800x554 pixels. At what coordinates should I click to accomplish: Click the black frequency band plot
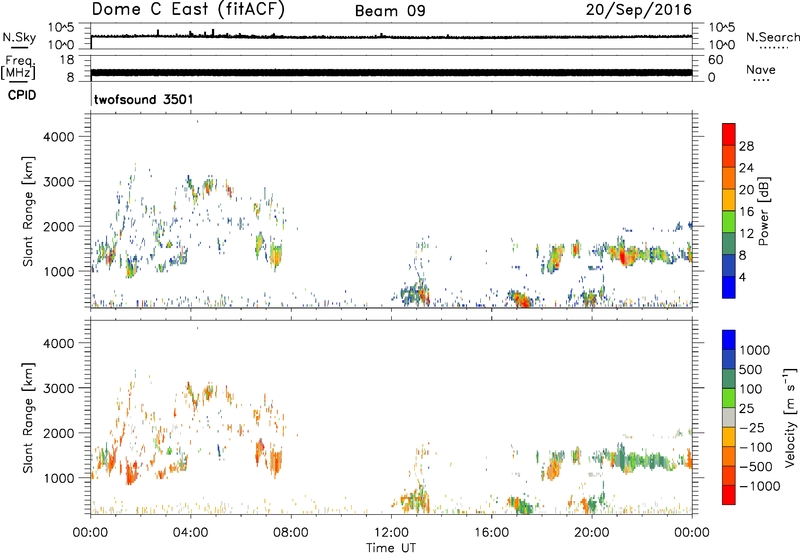[x=391, y=72]
